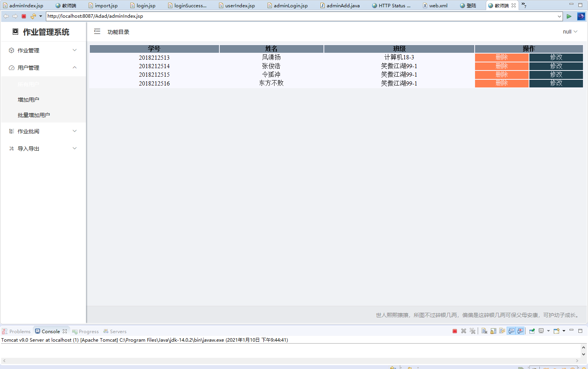Open the HTTP Status browser tab
Image resolution: width=588 pixels, height=369 pixels.
(x=391, y=5)
